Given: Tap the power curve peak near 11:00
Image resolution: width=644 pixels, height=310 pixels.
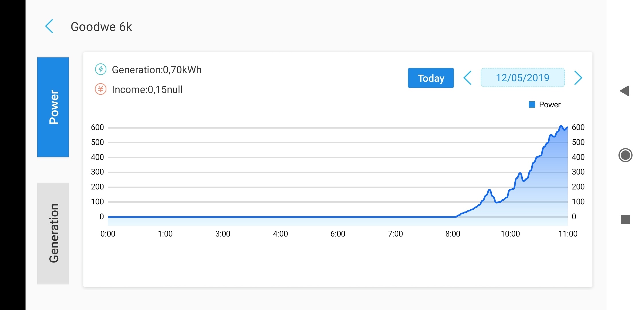Looking at the screenshot, I should coord(561,126).
